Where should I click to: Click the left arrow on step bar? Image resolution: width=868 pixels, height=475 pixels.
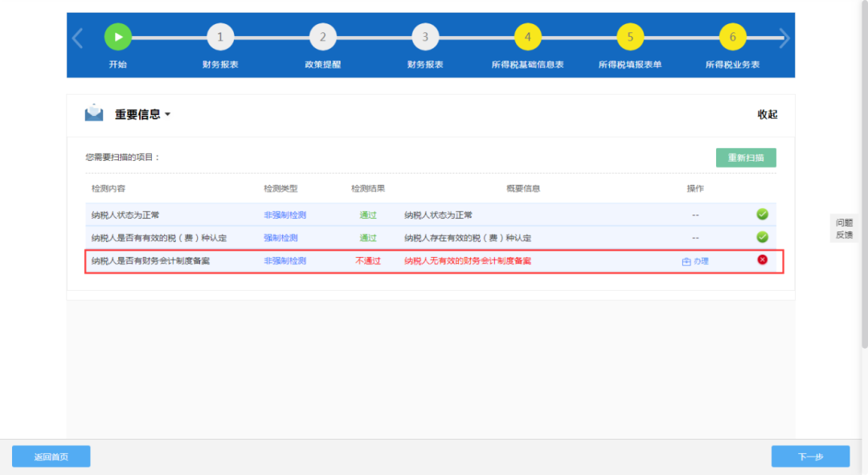(77, 39)
